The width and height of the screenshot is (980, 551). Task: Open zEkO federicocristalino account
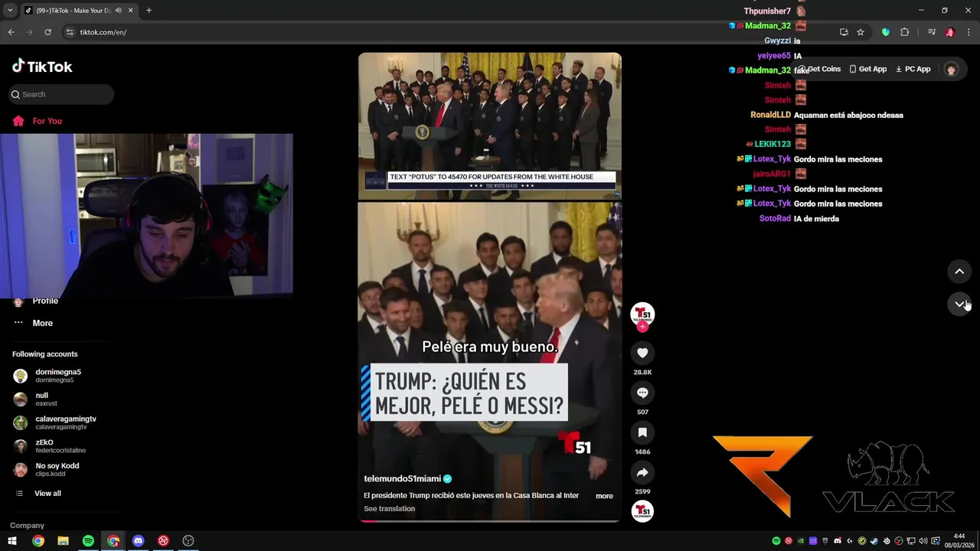click(50, 446)
